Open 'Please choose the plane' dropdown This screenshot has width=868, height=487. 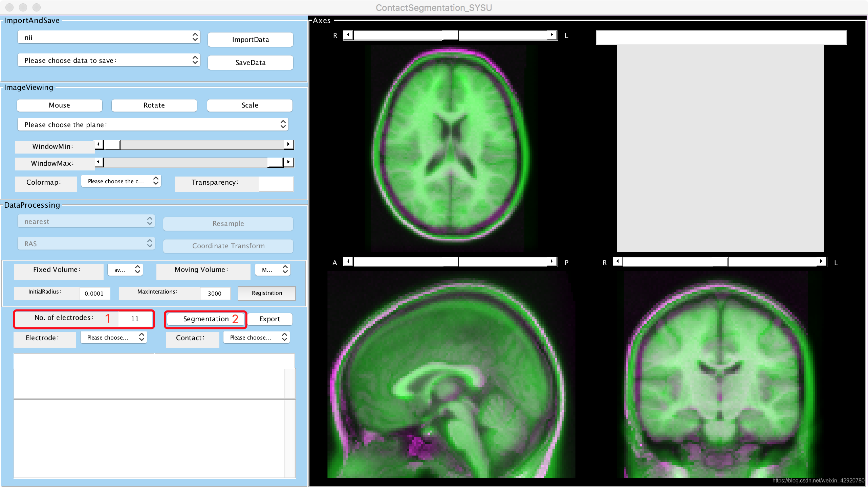(x=153, y=124)
